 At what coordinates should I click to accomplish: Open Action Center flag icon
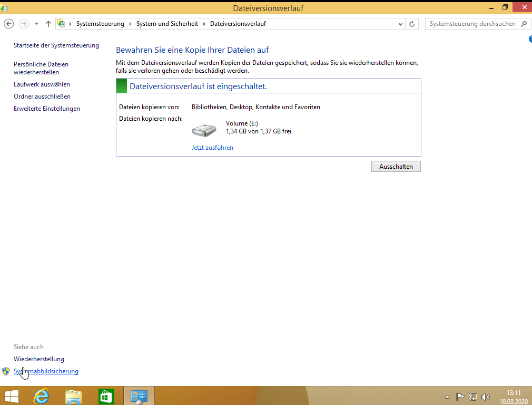click(460, 397)
